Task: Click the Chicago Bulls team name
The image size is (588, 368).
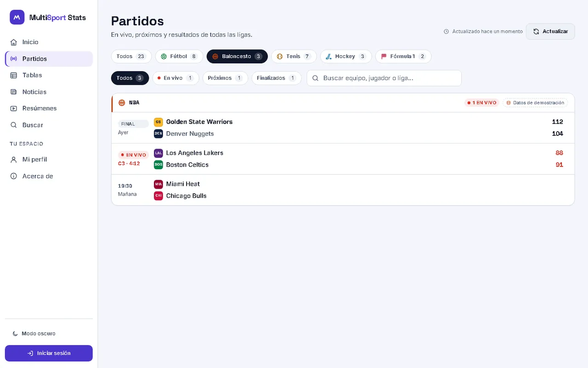Action: tap(187, 195)
